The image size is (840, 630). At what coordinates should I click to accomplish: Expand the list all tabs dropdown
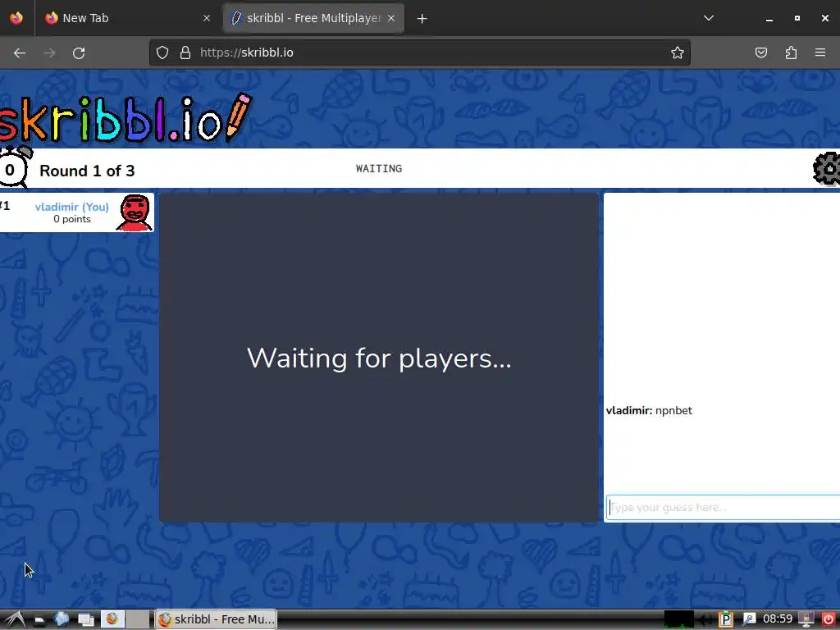point(708,18)
